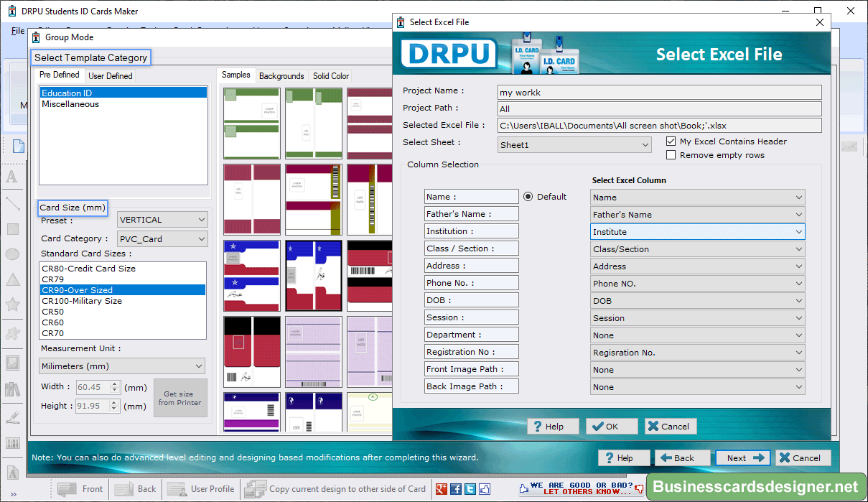The height and width of the screenshot is (502, 868).
Task: Open the Preset VERTICAL dropdown
Action: [x=162, y=220]
